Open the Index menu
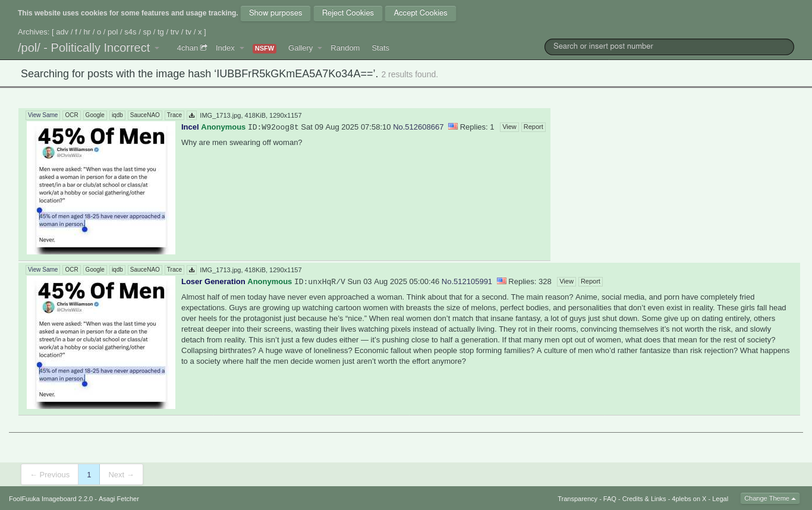Image resolution: width=812 pixels, height=510 pixels. pyautogui.click(x=225, y=48)
